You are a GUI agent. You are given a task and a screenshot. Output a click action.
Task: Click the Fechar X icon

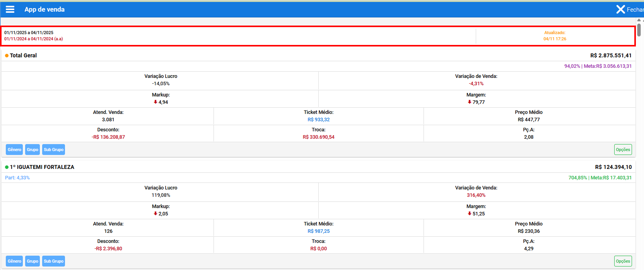tap(620, 9)
